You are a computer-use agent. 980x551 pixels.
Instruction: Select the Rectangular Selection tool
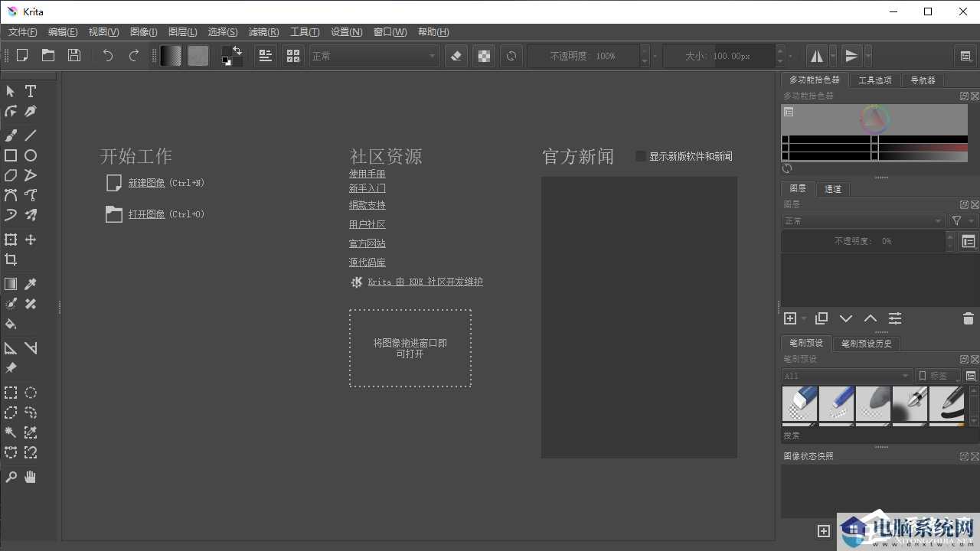click(x=11, y=393)
